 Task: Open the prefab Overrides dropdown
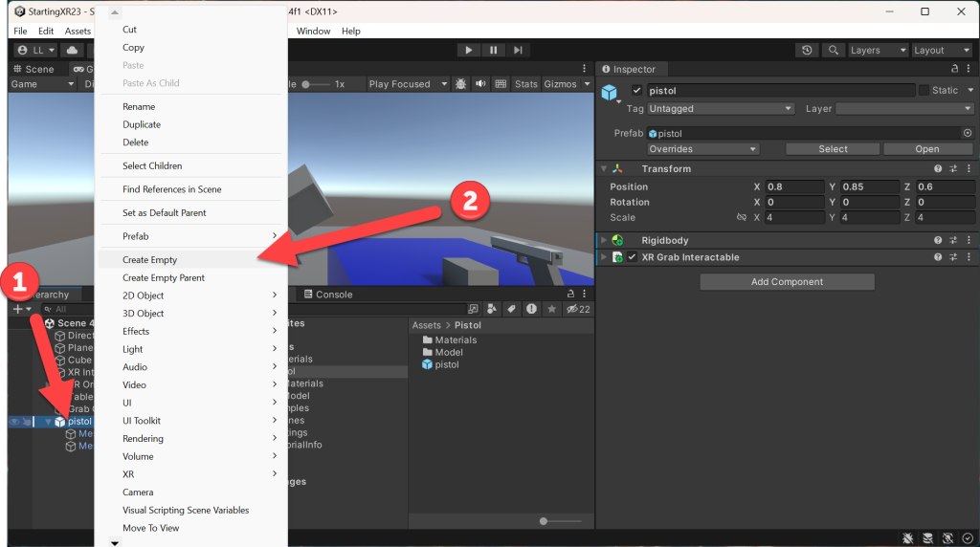703,149
